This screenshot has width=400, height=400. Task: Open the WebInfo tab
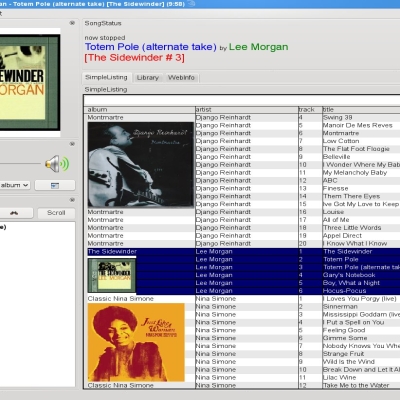coord(181,78)
